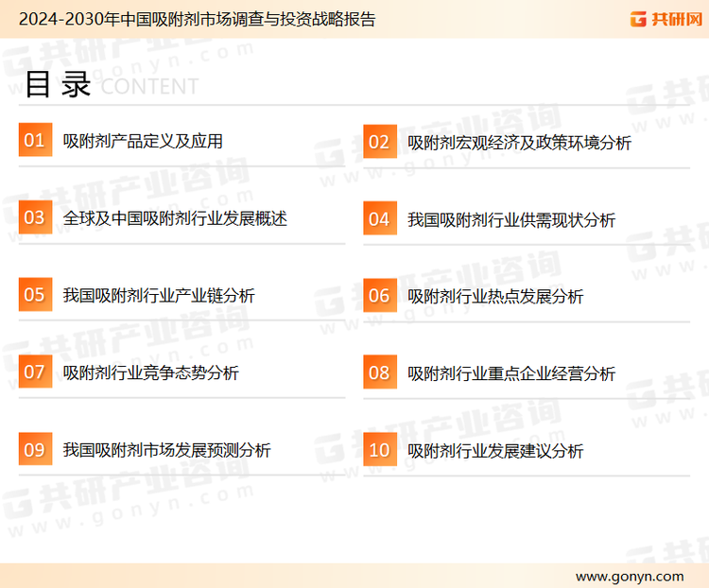The height and width of the screenshot is (588, 709).
Task: Choose the 07 chapter number badge
Action: click(35, 372)
